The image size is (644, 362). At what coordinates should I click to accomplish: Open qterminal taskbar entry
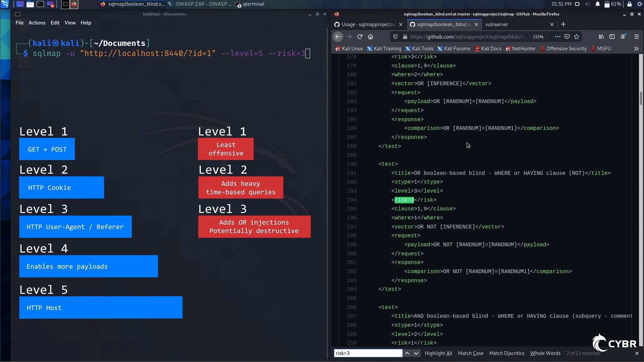point(250,4)
